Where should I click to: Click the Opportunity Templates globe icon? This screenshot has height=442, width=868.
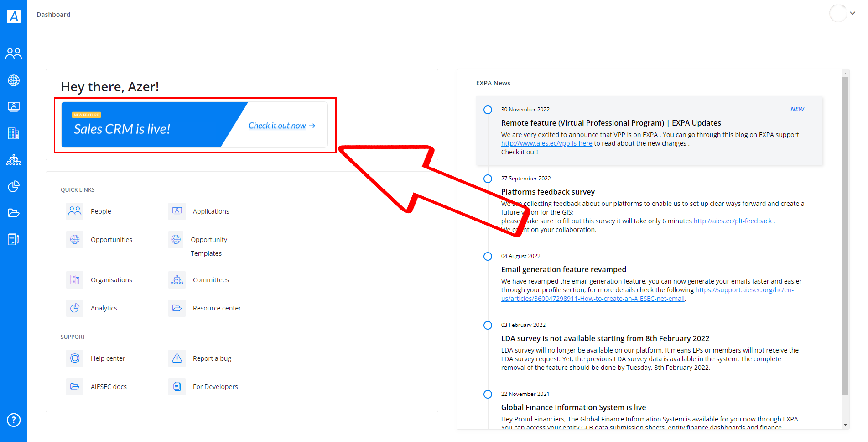click(x=176, y=240)
